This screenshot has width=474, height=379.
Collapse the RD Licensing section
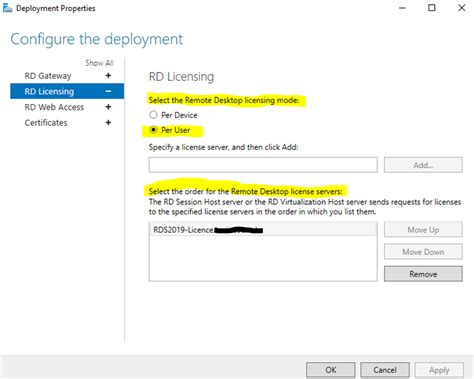coord(108,91)
